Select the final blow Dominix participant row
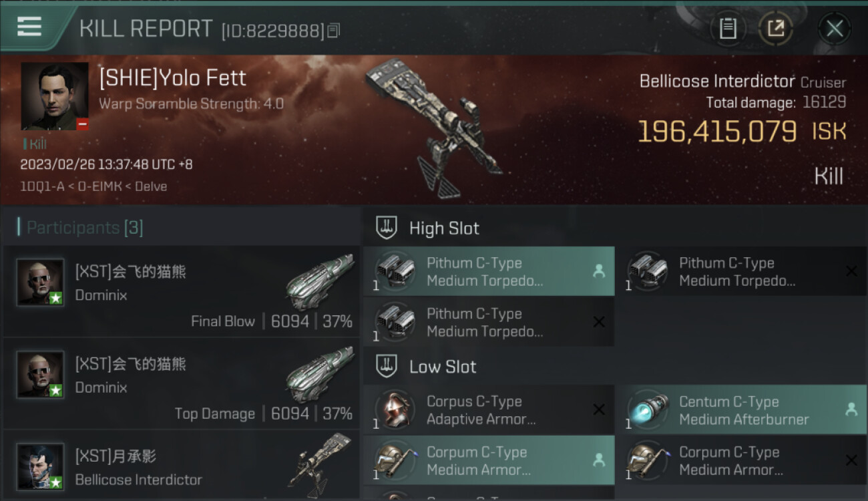This screenshot has height=501, width=868. click(182, 291)
